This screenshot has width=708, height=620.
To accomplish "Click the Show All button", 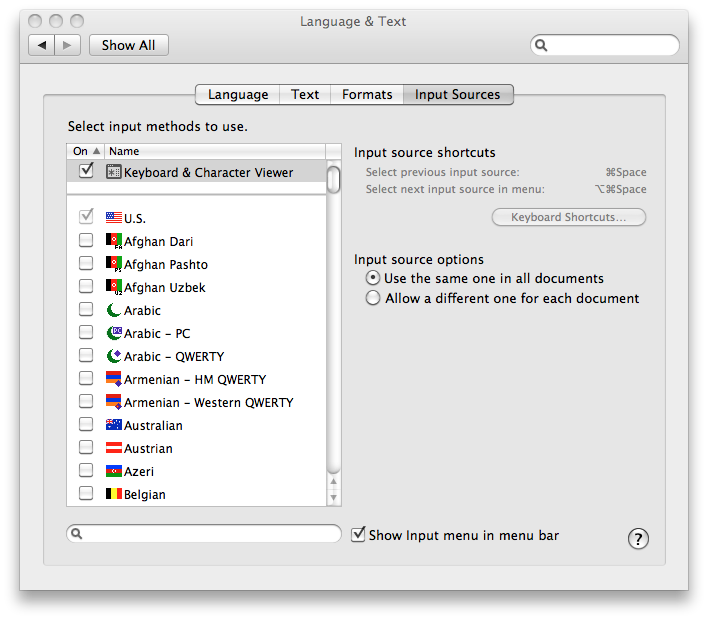I will [x=129, y=45].
